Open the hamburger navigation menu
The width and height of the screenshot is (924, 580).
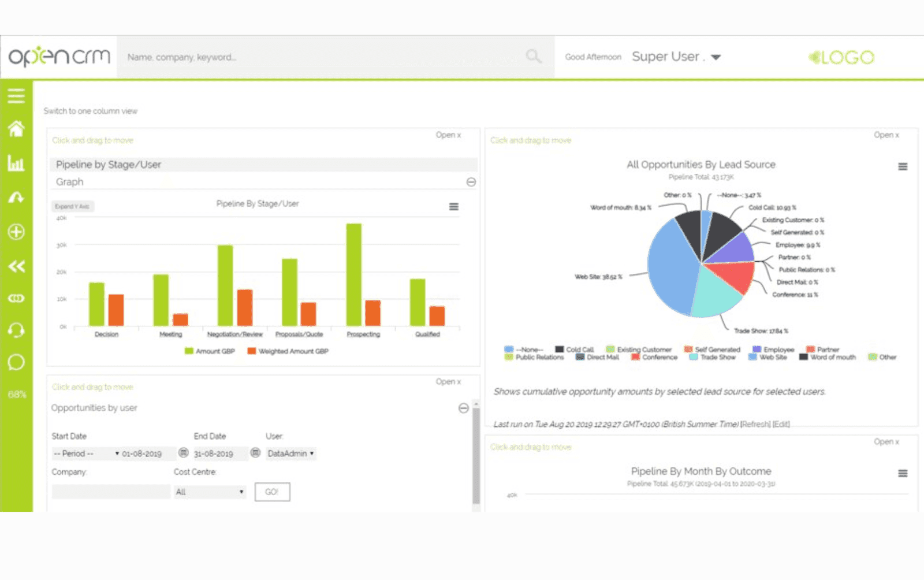(x=16, y=95)
